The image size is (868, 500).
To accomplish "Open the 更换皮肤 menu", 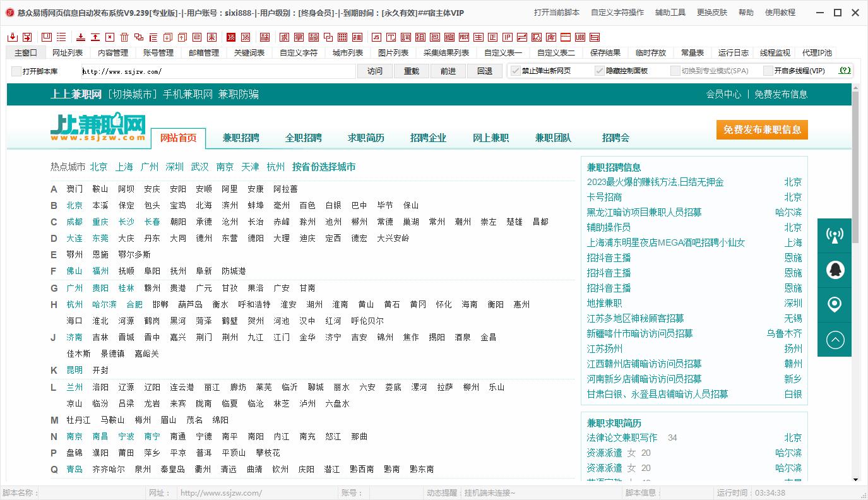I will point(712,13).
